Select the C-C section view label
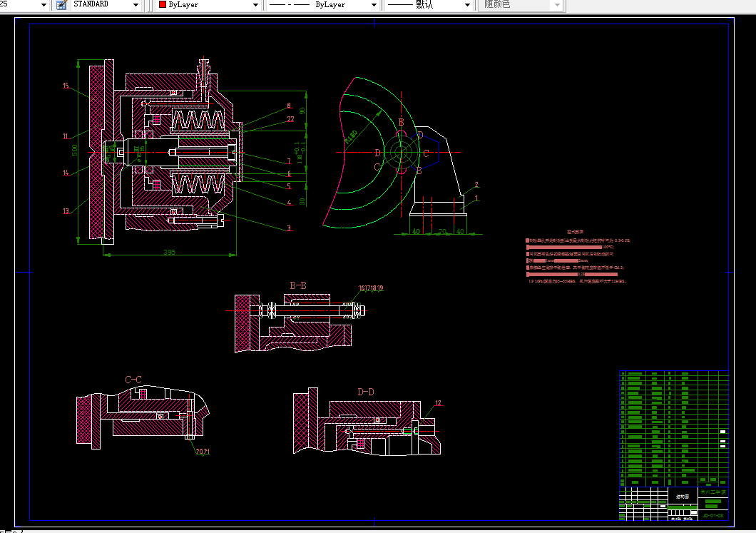Image resolution: width=756 pixels, height=533 pixels. (133, 379)
